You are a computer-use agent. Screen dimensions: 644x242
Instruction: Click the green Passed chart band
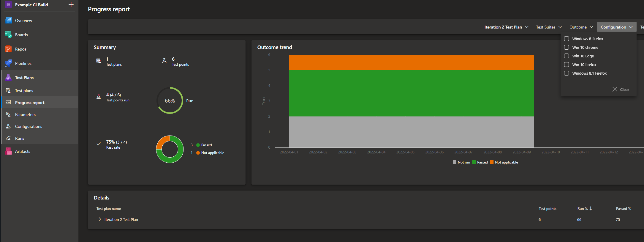click(x=412, y=93)
